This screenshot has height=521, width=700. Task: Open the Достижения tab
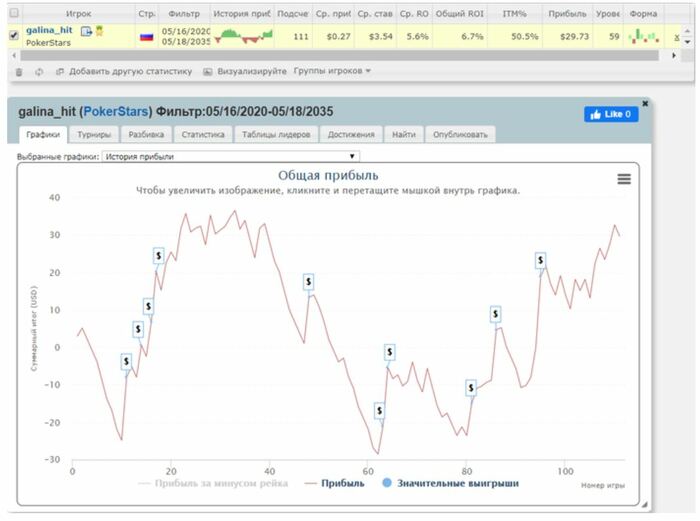pyautogui.click(x=351, y=134)
